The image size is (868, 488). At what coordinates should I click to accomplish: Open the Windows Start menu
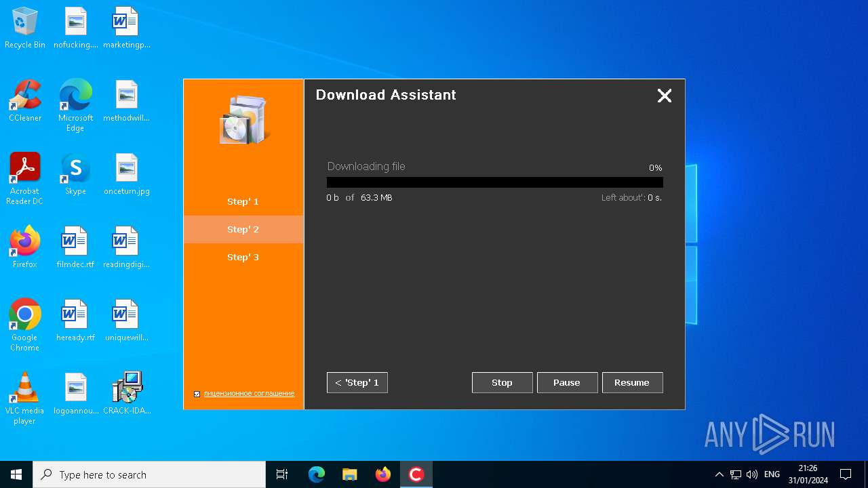(x=16, y=474)
